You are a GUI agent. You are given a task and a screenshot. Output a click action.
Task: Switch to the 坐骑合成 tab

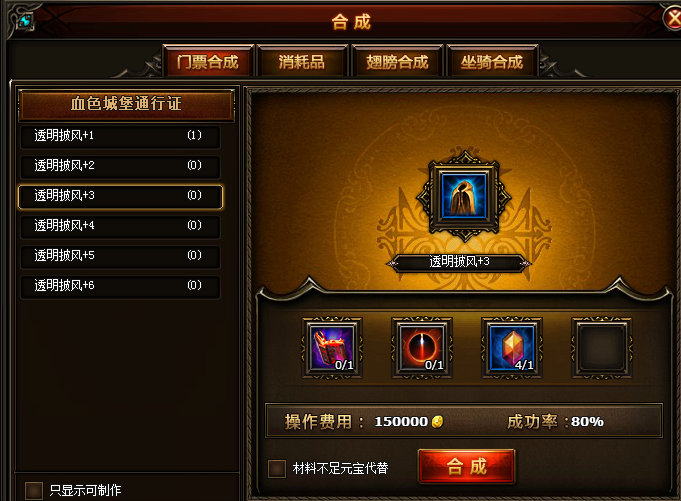[x=492, y=61]
